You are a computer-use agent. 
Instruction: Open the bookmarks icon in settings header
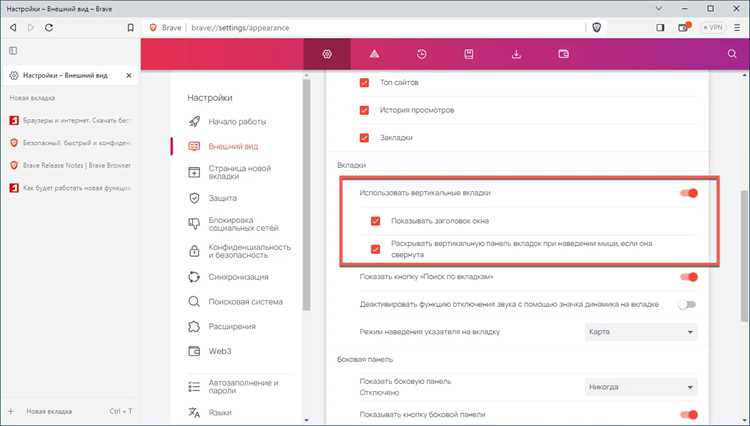[469, 54]
